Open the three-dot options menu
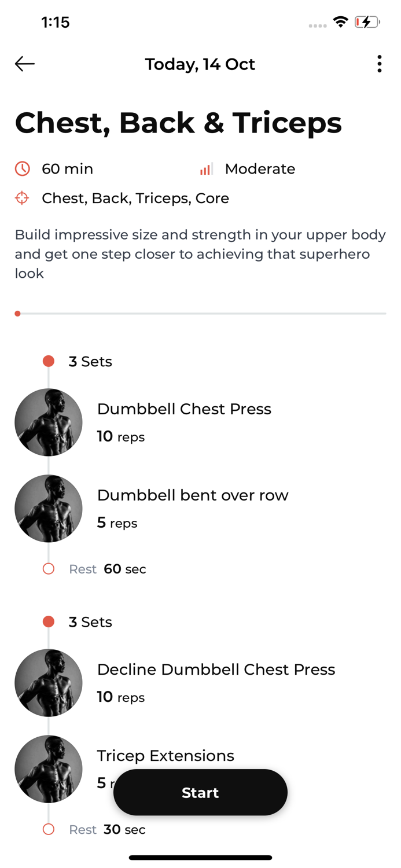Viewport: 401px width, 868px height. pos(379,64)
